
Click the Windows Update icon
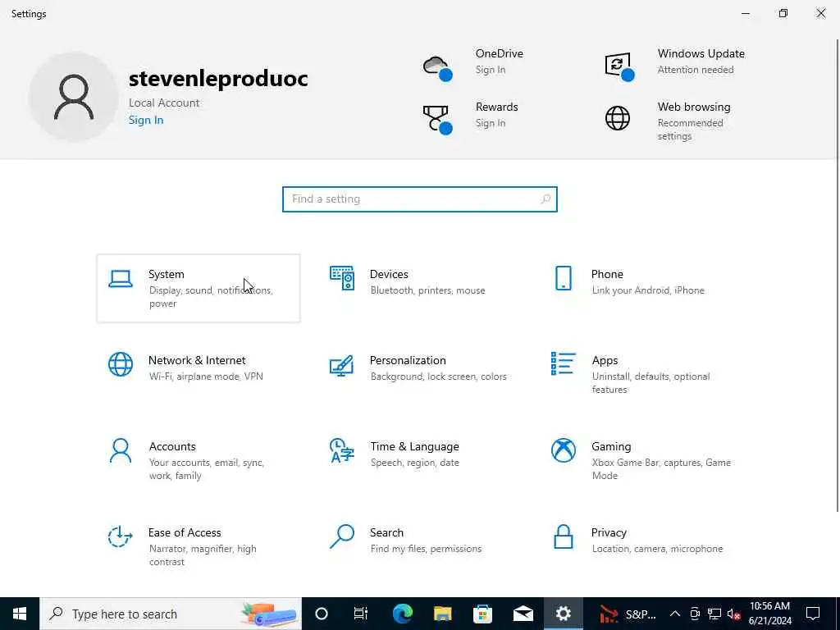[x=619, y=66]
